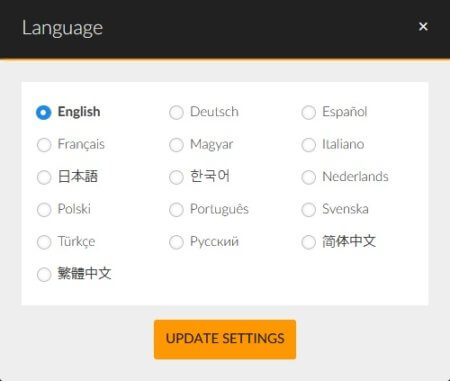Viewport: 450px width, 381px height.
Task: Click the Nederlands text label
Action: pos(355,176)
